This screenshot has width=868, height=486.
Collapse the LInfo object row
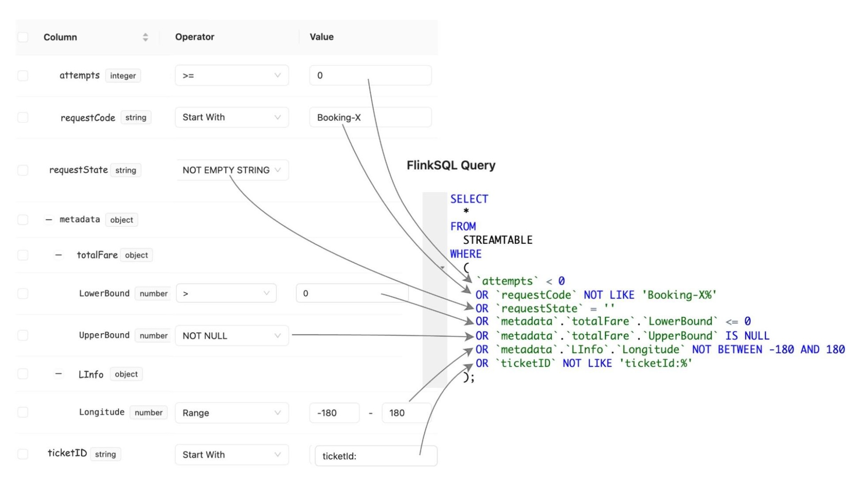pyautogui.click(x=58, y=374)
